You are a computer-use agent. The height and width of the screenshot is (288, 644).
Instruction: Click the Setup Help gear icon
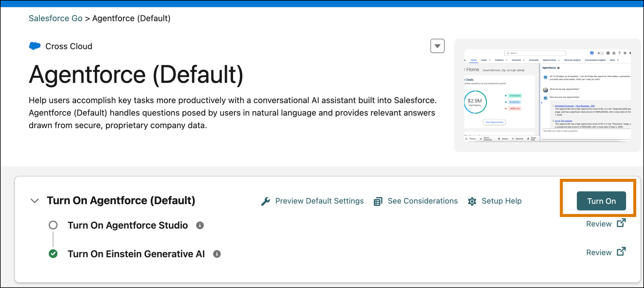[472, 201]
